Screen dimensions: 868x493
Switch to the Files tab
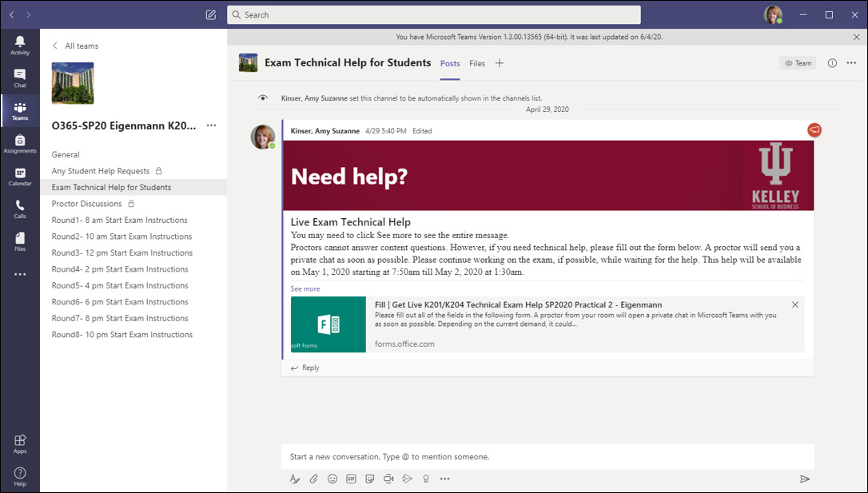(477, 64)
